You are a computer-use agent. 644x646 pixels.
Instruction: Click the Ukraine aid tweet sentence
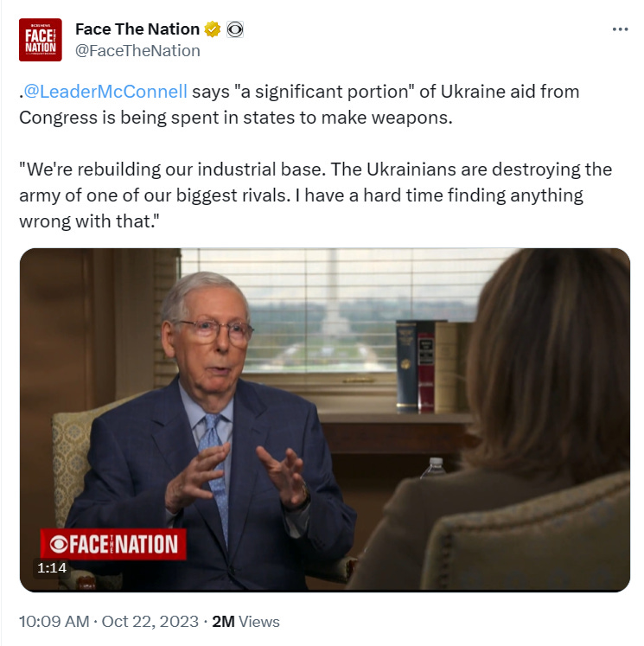point(299,105)
